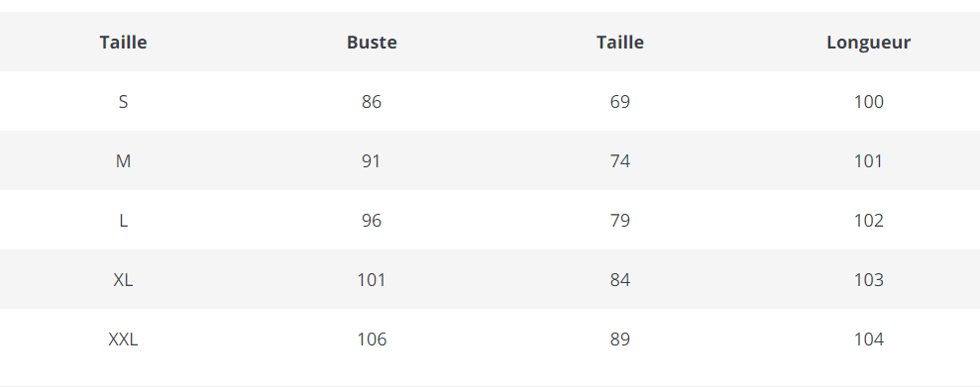Click bust value 91

tap(372, 161)
